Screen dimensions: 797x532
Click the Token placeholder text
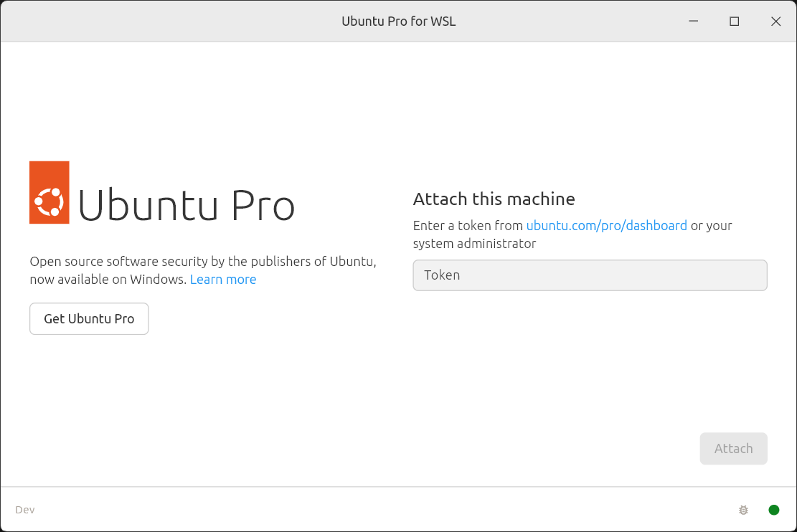pos(442,275)
